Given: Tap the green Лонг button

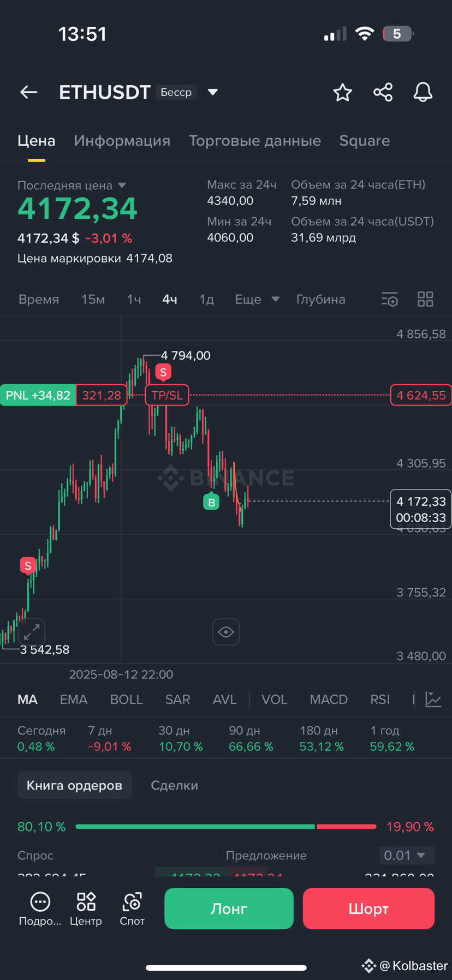Looking at the screenshot, I should 229,909.
